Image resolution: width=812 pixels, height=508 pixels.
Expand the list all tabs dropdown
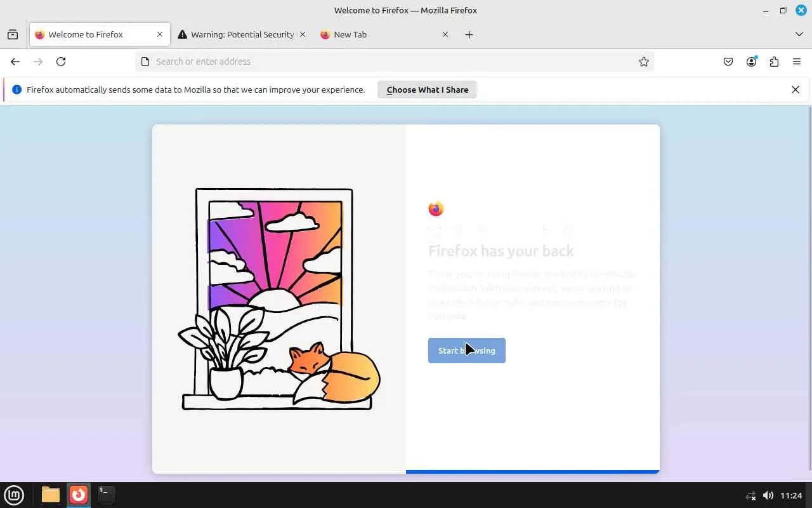click(x=799, y=34)
